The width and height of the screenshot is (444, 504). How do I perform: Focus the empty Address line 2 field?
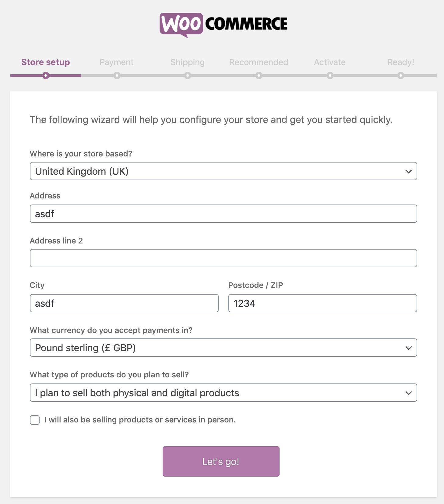[223, 258]
